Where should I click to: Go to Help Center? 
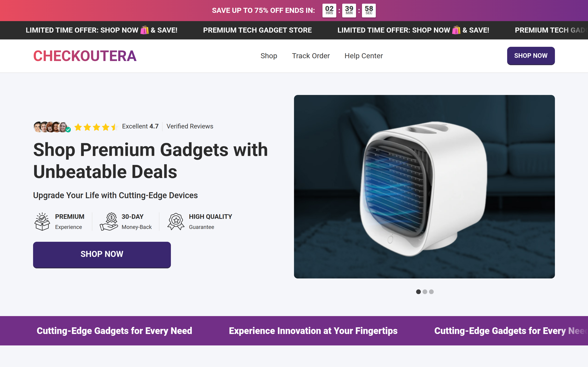point(364,56)
